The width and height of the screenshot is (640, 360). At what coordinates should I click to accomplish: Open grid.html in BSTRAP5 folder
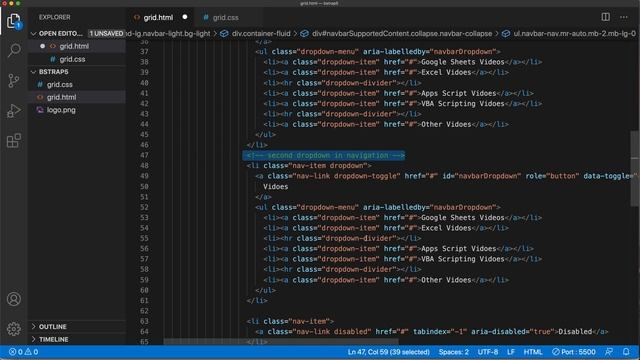[77, 97]
